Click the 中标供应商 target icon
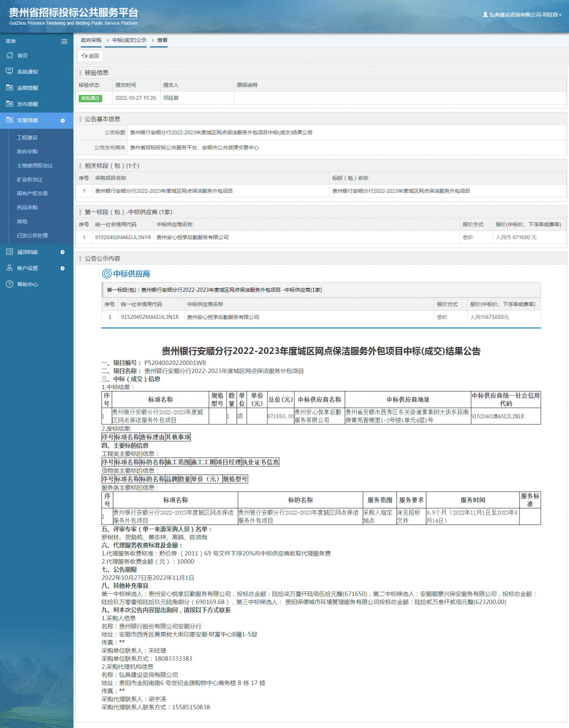This screenshot has width=569, height=728. pyautogui.click(x=107, y=274)
